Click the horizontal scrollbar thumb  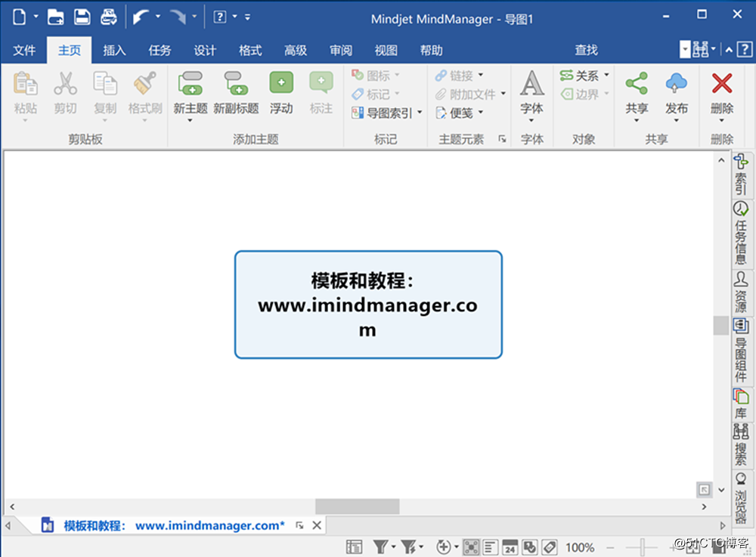[x=358, y=506]
